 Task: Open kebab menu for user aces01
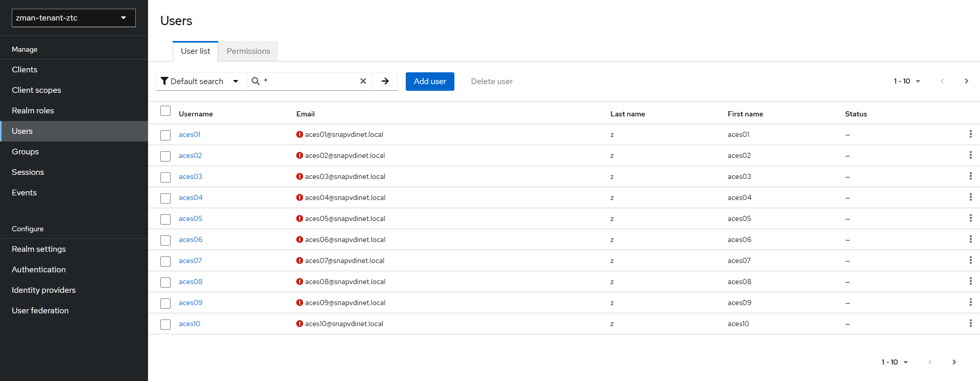(x=970, y=134)
